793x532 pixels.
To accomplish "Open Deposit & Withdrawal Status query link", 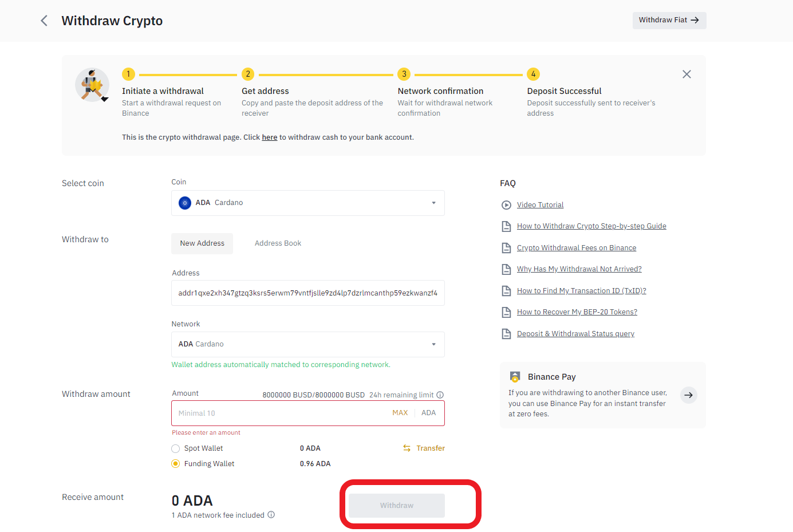I will tap(575, 334).
